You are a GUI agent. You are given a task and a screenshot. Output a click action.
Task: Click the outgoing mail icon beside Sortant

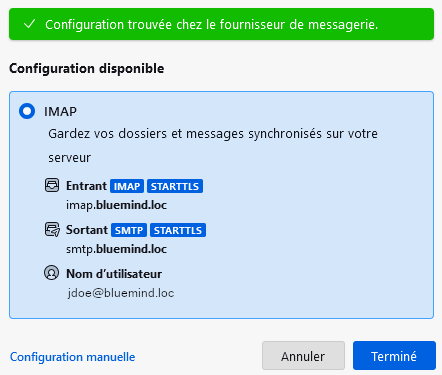[x=52, y=230]
